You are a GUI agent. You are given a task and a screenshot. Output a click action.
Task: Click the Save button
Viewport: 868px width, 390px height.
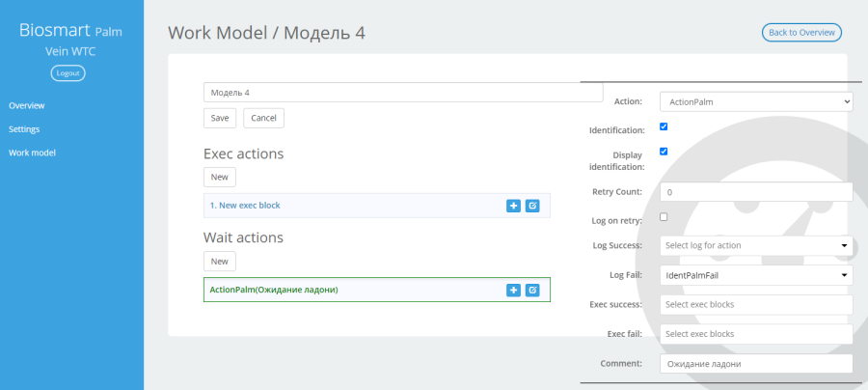220,118
